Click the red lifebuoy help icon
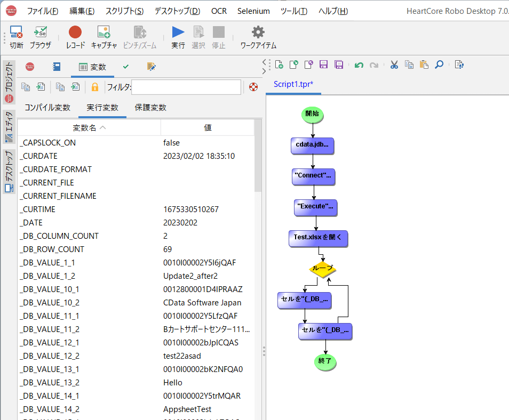The image size is (509, 420). (253, 87)
